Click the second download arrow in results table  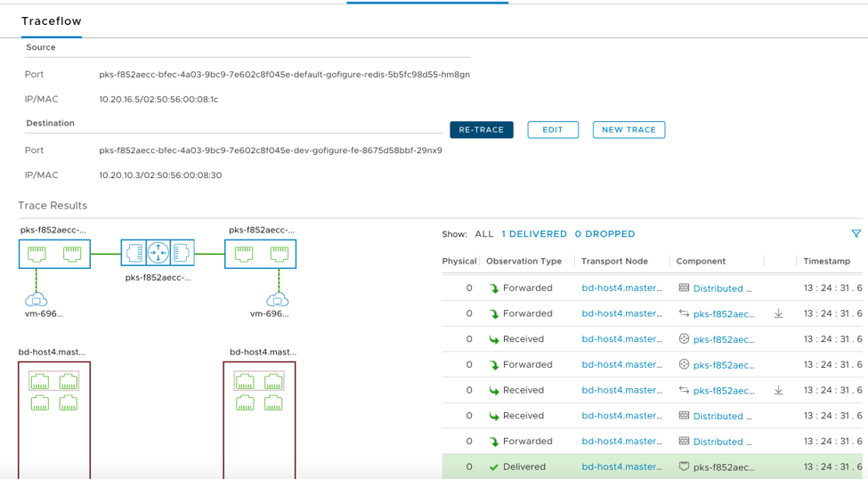click(x=778, y=390)
